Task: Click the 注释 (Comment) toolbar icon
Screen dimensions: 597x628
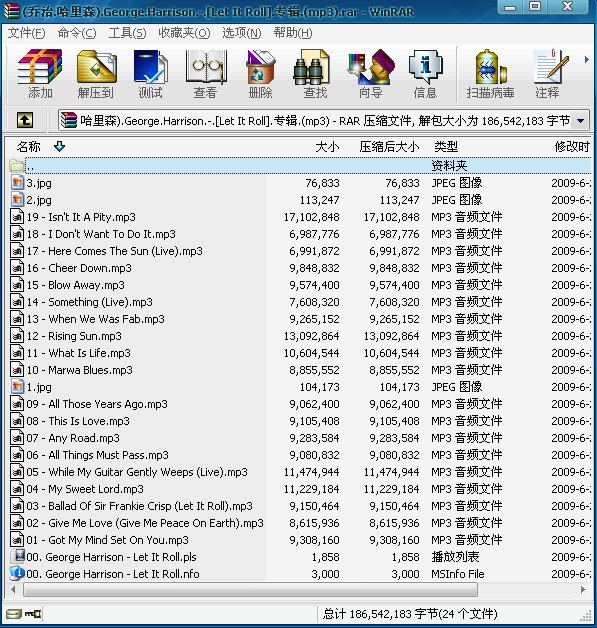Action: click(x=552, y=67)
